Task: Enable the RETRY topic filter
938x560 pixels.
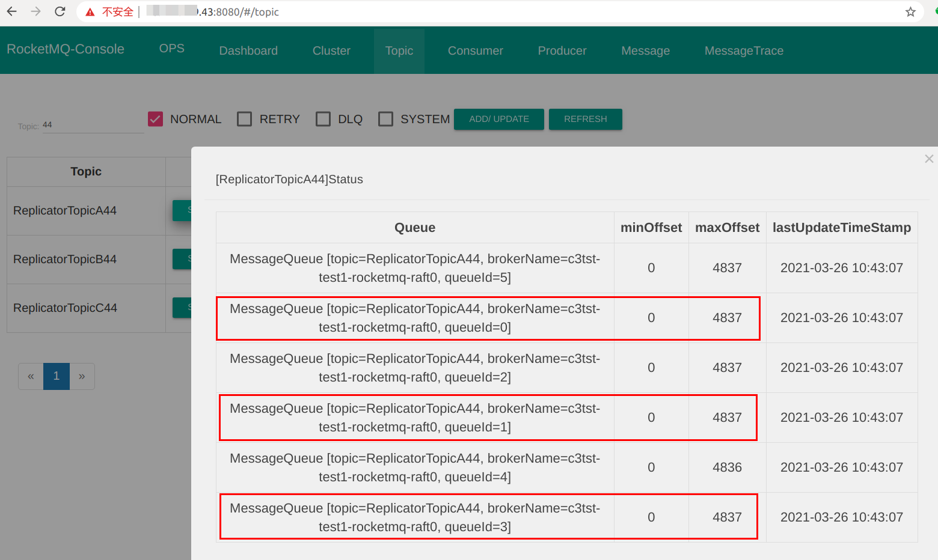Action: tap(244, 118)
